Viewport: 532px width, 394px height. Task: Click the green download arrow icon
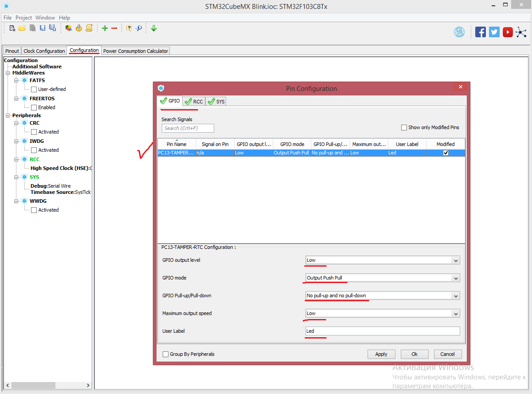point(154,28)
